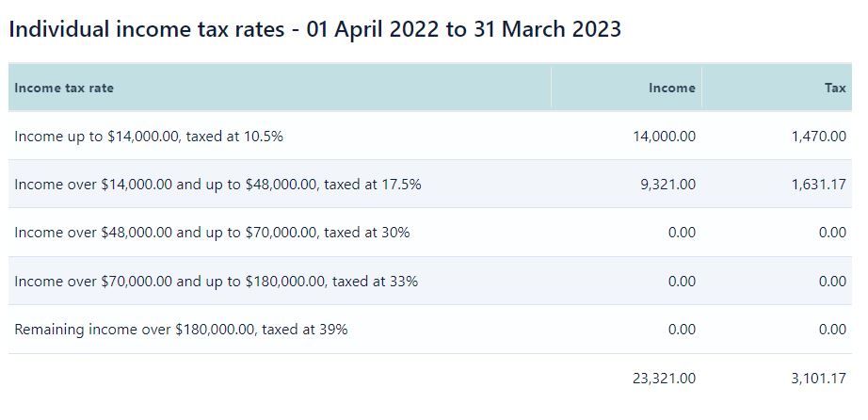Click the 'taxed at 30%' row description
The image size is (868, 420).
212,233
